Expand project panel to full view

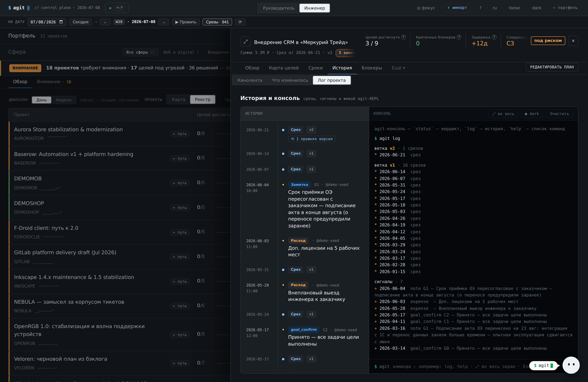pos(245,42)
